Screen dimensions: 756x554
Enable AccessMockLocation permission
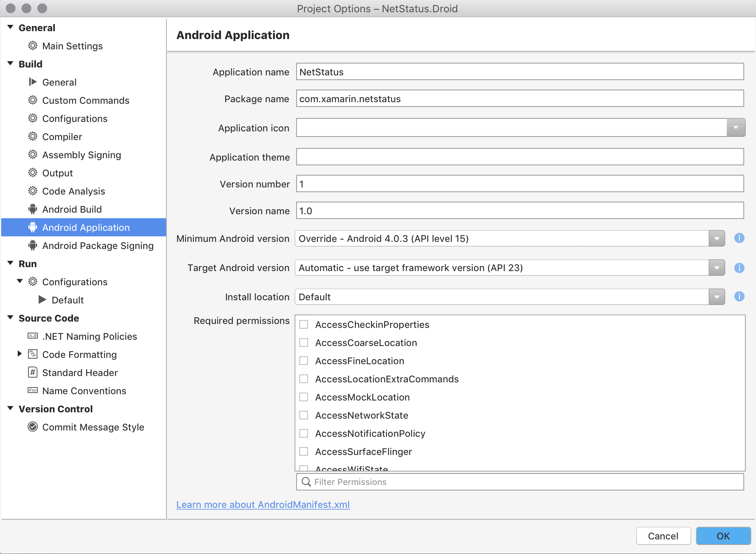[x=304, y=397]
